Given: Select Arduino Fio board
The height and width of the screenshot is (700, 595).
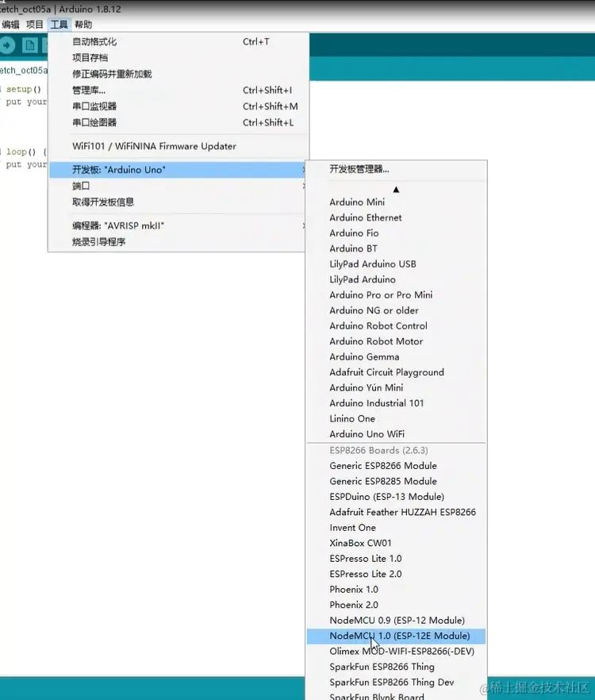Looking at the screenshot, I should coord(397,233).
